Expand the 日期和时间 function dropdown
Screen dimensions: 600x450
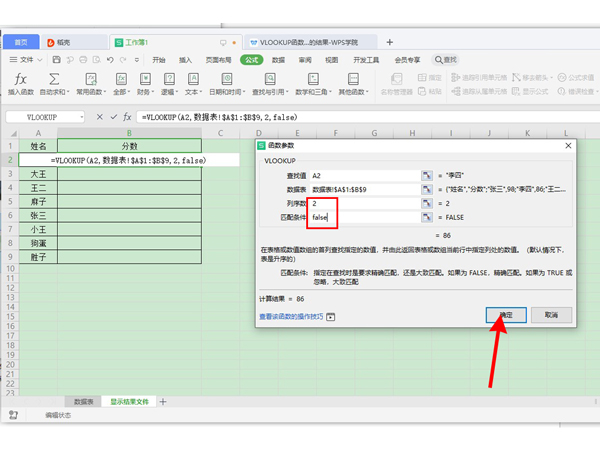click(226, 84)
